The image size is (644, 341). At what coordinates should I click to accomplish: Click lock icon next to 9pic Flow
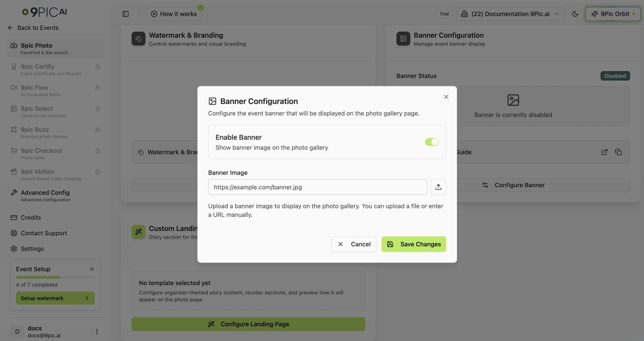coord(98,88)
